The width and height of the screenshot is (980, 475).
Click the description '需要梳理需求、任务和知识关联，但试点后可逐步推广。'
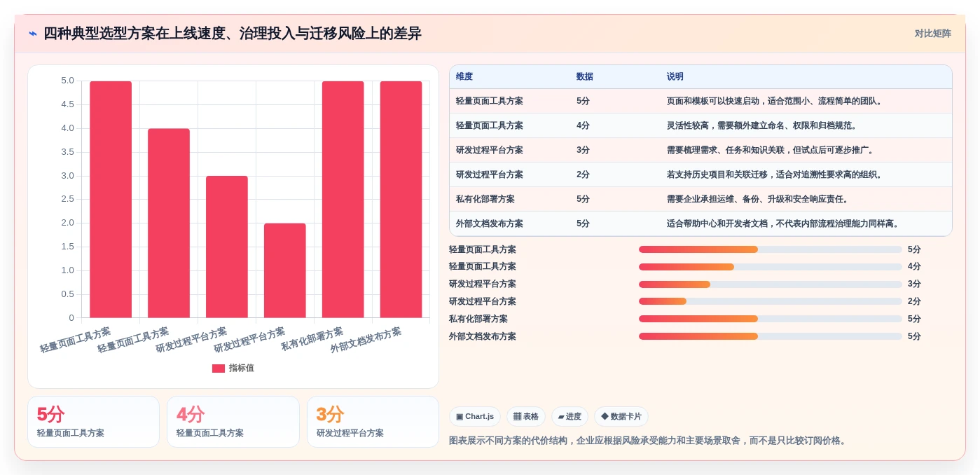point(772,151)
